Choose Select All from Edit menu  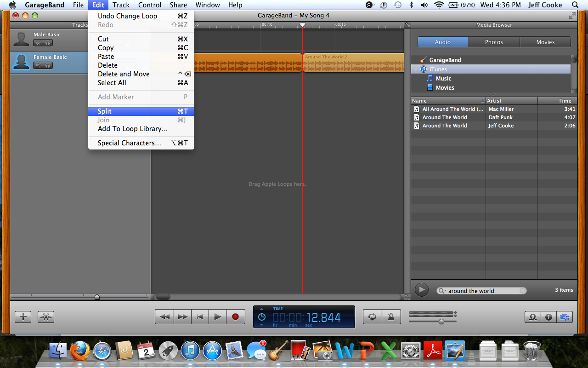(x=141, y=83)
